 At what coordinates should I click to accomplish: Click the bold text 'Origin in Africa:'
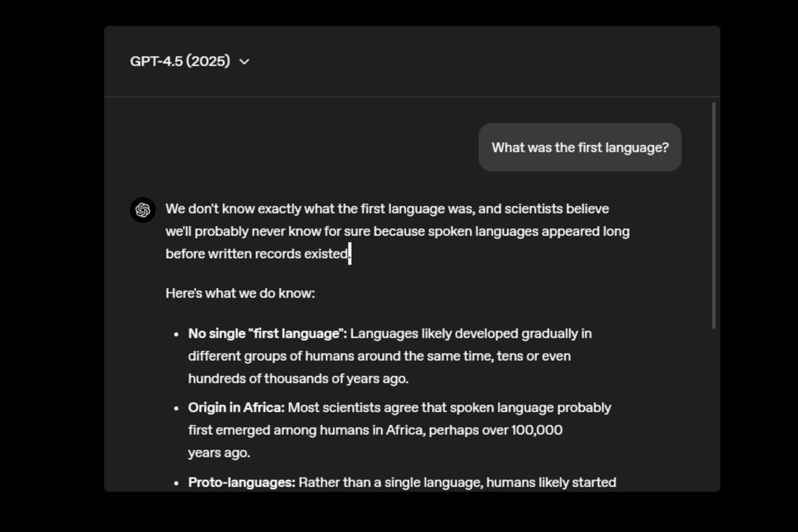point(236,408)
